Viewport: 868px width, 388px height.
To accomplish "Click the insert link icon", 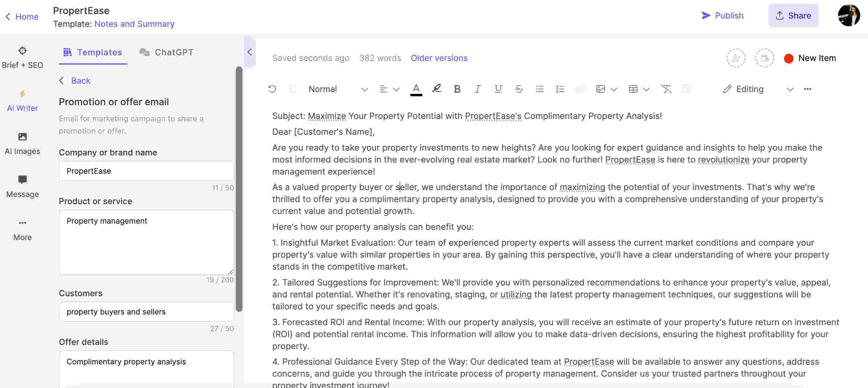I will click(580, 88).
